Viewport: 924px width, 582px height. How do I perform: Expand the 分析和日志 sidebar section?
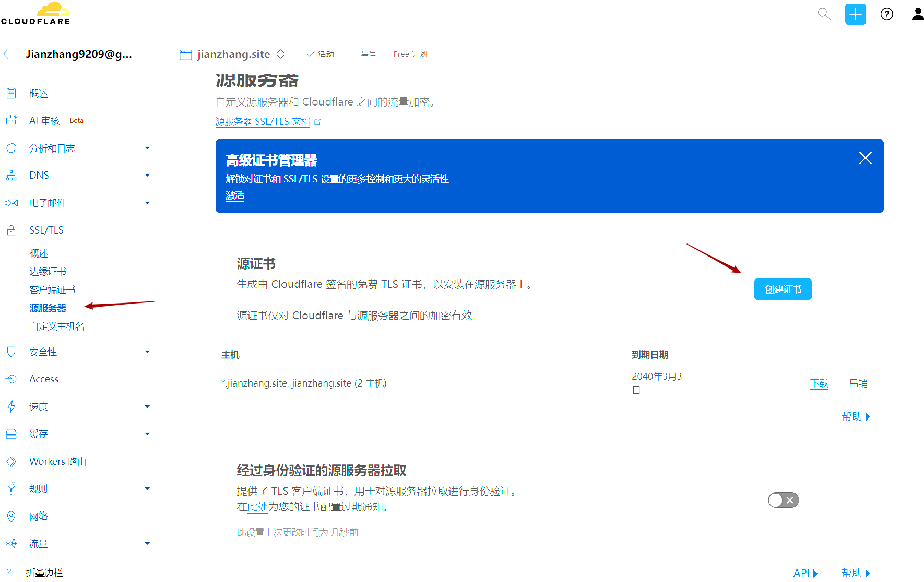pos(147,148)
